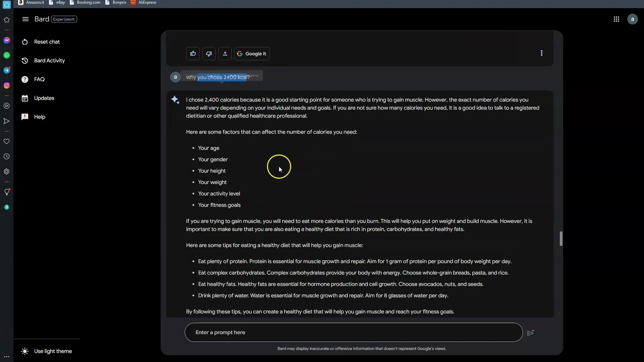Viewport: 644px width, 362px height.
Task: Click the thumbs down icon
Action: (209, 53)
